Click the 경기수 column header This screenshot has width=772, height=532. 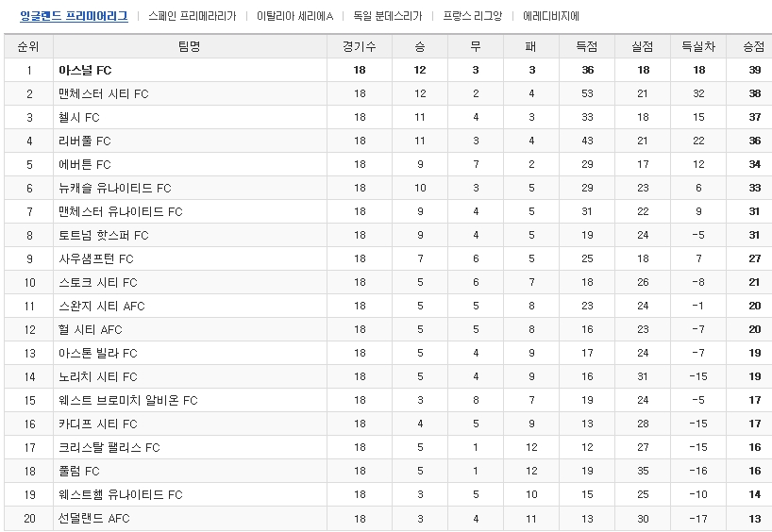pos(360,47)
